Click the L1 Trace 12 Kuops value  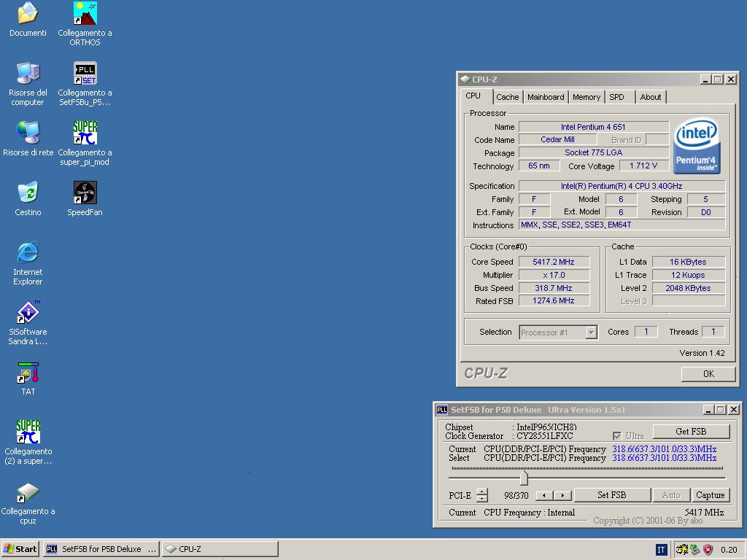(x=689, y=275)
